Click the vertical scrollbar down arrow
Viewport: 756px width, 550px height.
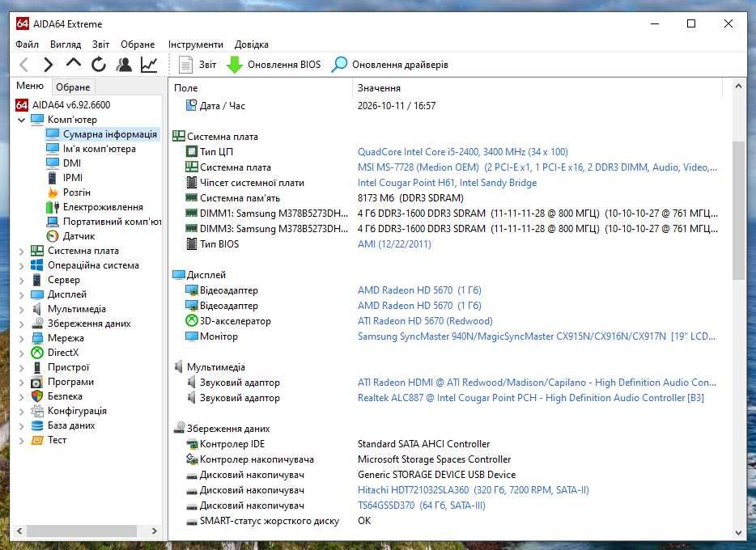pyautogui.click(x=738, y=533)
